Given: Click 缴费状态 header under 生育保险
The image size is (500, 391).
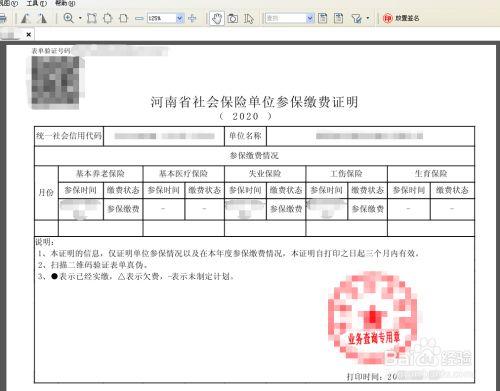Looking at the screenshot, I should click(452, 190).
